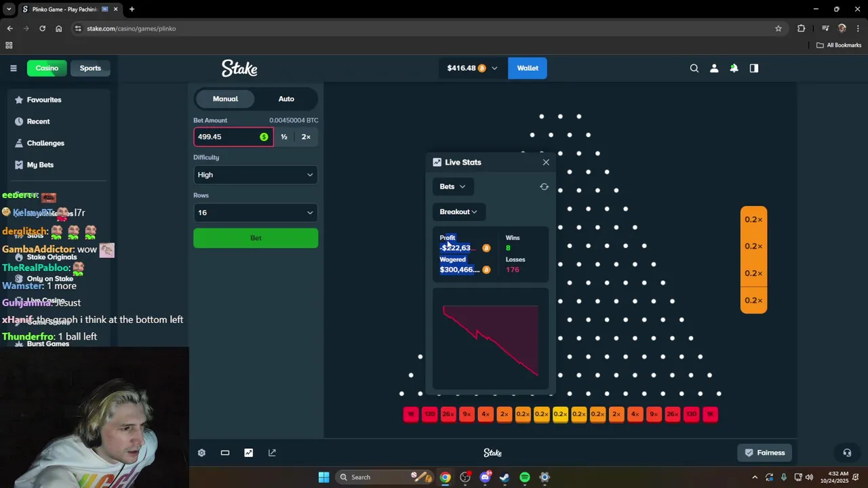Show hidden system tray icons
The height and width of the screenshot is (488, 868).
click(755, 477)
